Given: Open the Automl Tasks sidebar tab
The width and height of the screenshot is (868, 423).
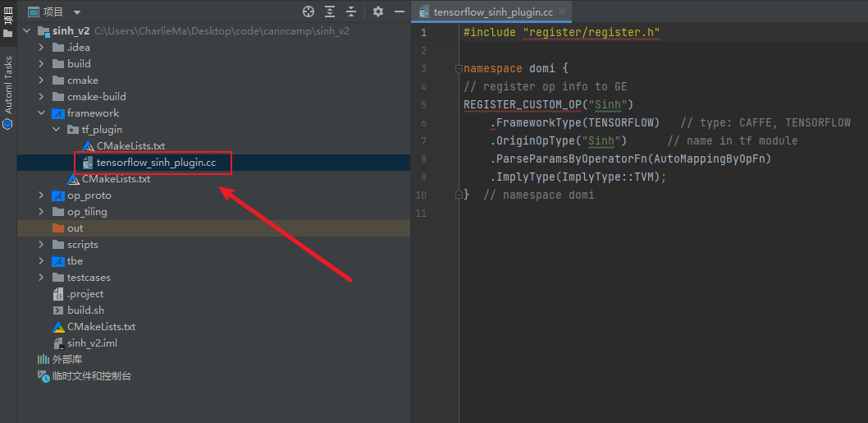Looking at the screenshot, I should tap(7, 92).
